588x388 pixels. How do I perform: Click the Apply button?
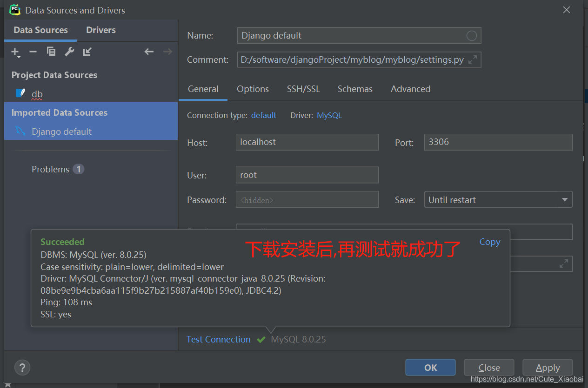(x=548, y=368)
